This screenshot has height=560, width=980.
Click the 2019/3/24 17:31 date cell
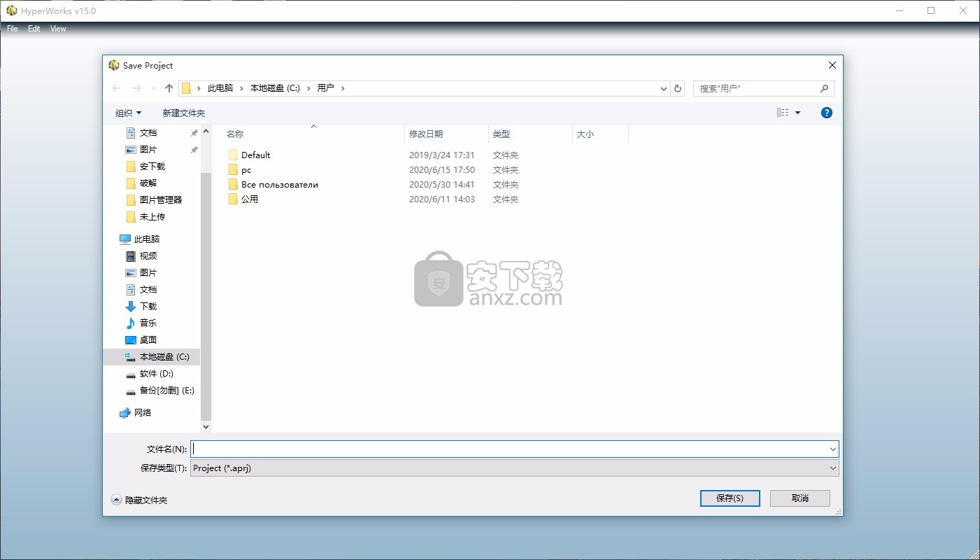(442, 155)
